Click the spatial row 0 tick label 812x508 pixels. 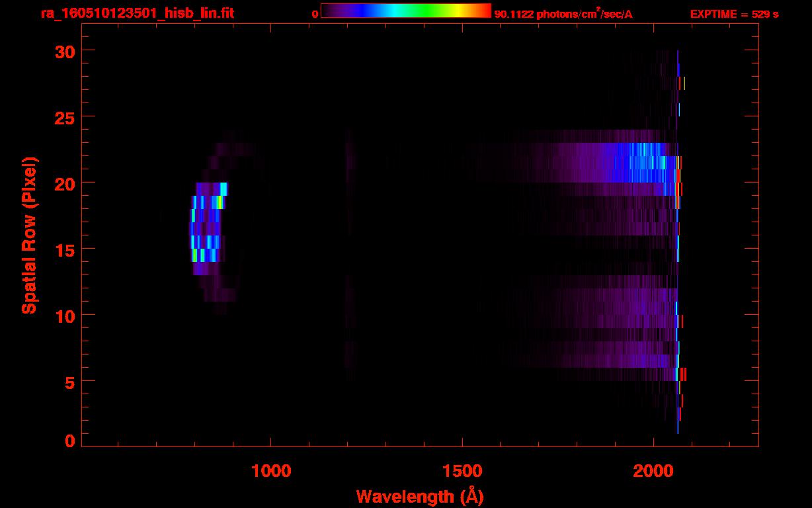69,441
